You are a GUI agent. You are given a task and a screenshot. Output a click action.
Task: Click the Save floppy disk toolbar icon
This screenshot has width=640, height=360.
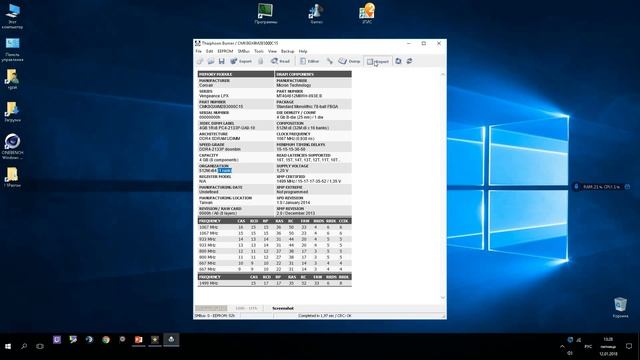point(221,61)
